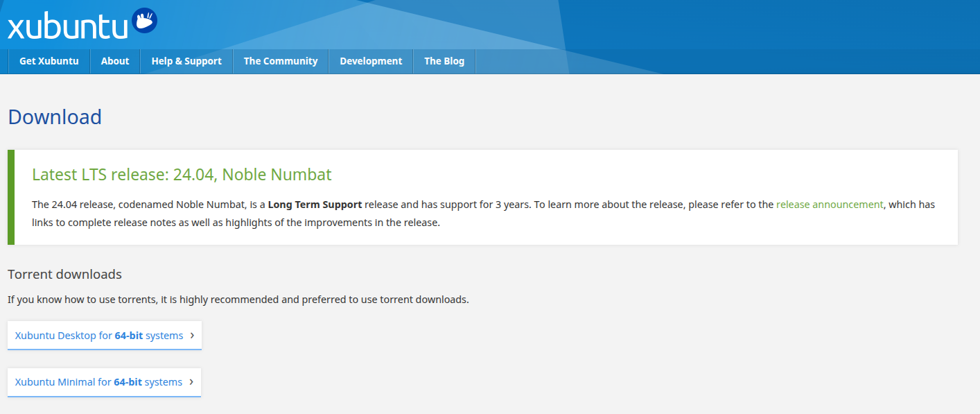
Task: Open the Get Xubuntu menu
Action: tap(49, 61)
